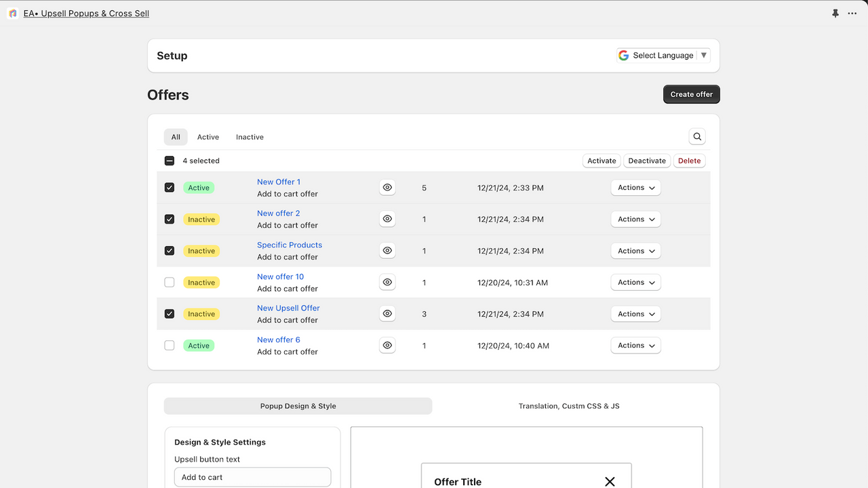Pin the app using the pin icon
868x488 pixels.
(x=835, y=14)
